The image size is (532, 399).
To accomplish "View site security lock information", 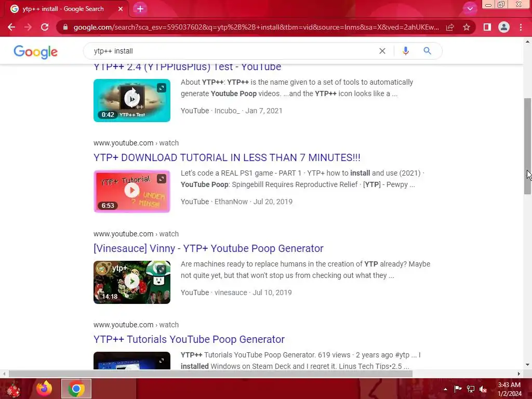I will pos(65,27).
